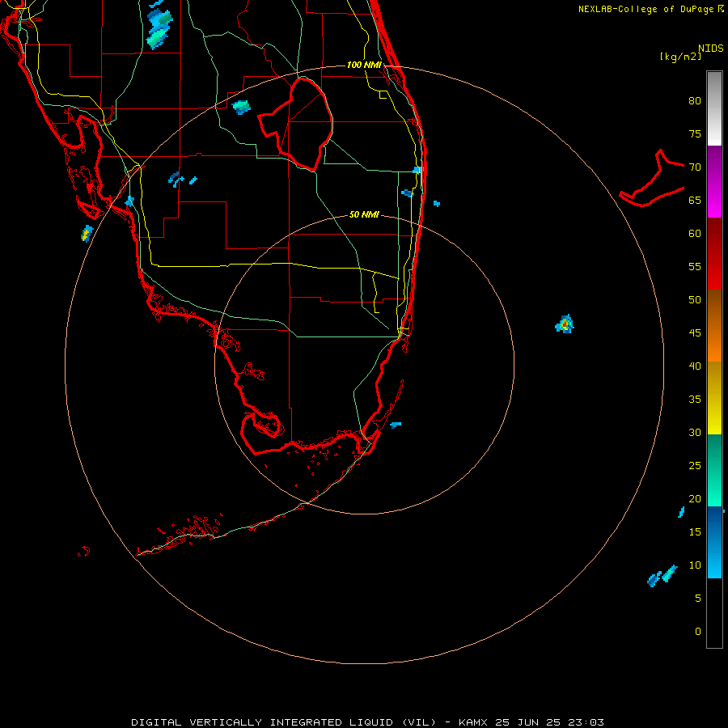The width and height of the screenshot is (728, 728).
Task: Click the large green echo cluster at the top
Action: (159, 29)
